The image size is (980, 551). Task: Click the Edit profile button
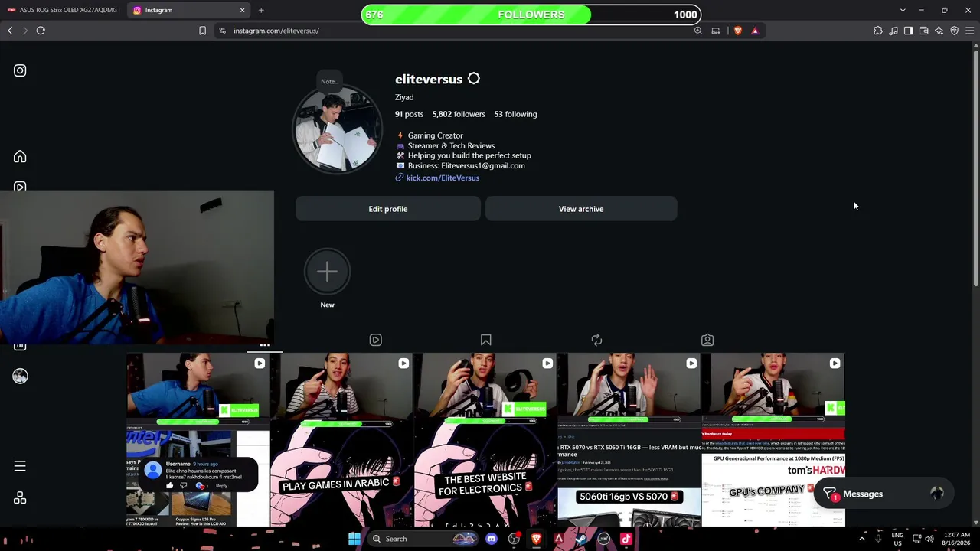pos(388,209)
